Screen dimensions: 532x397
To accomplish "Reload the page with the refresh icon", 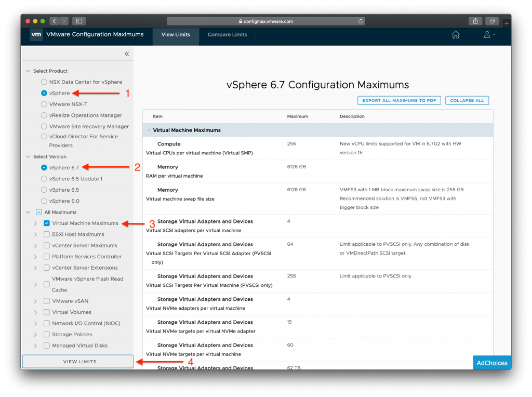I will pos(361,21).
